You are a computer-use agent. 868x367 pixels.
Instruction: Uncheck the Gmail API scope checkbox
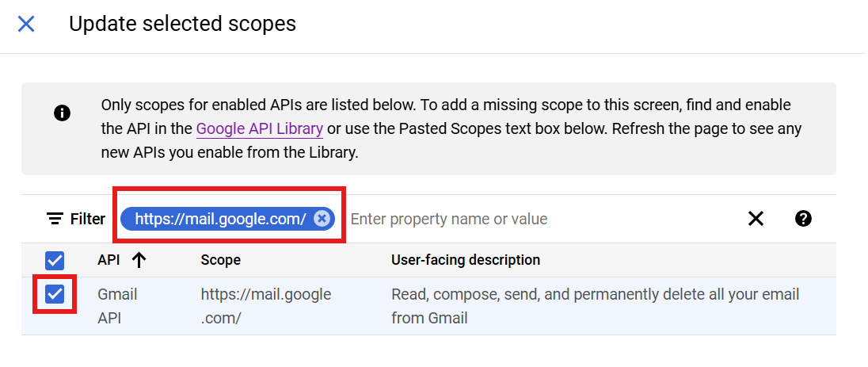(x=55, y=295)
